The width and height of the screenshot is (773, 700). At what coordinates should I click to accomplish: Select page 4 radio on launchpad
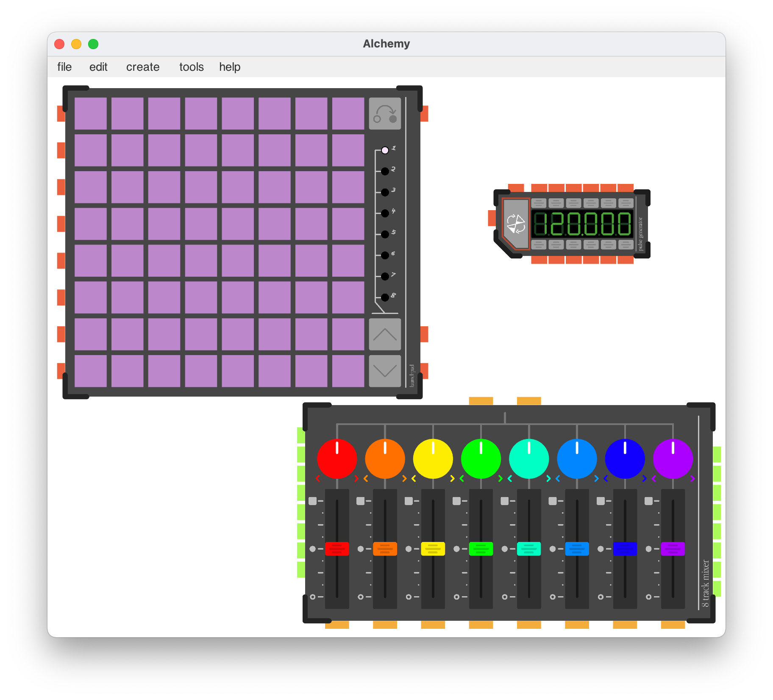pos(385,213)
